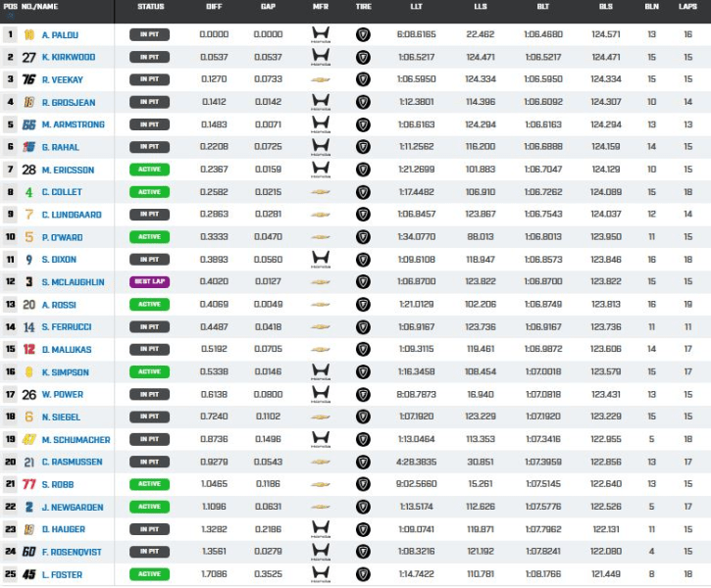This screenshot has height=588, width=711.
Task: Click the car number 60 icon for Rosenqvist
Action: [x=29, y=552]
